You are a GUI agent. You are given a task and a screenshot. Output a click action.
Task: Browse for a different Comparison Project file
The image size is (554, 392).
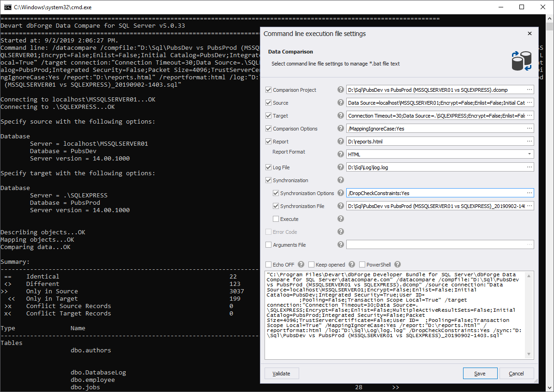coord(530,89)
